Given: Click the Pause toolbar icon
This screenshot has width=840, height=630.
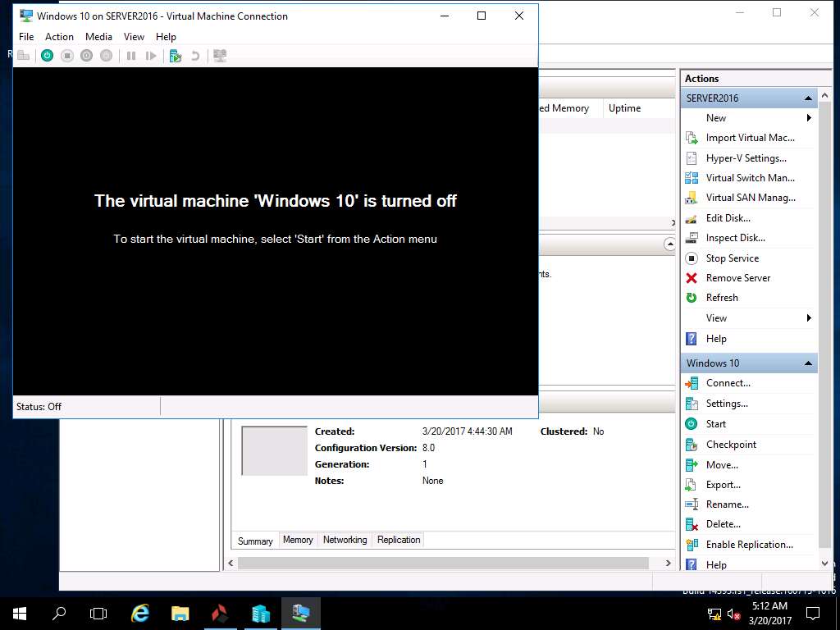Looking at the screenshot, I should click(131, 56).
